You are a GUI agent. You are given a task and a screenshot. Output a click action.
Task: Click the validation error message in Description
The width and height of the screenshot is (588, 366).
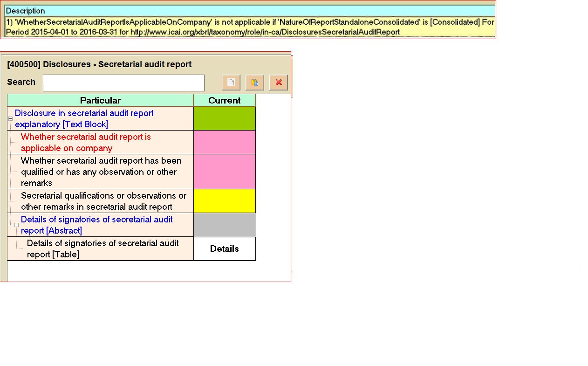pos(249,27)
